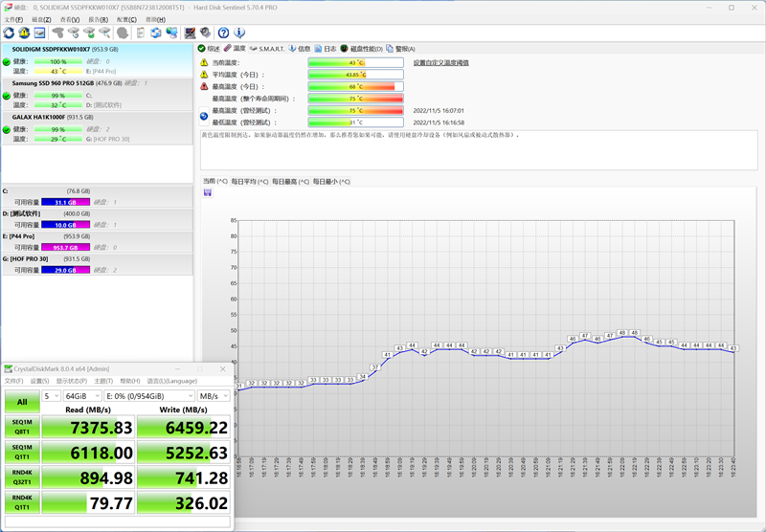Run the SEQ1M Q8T1 benchmark button

(x=22, y=427)
